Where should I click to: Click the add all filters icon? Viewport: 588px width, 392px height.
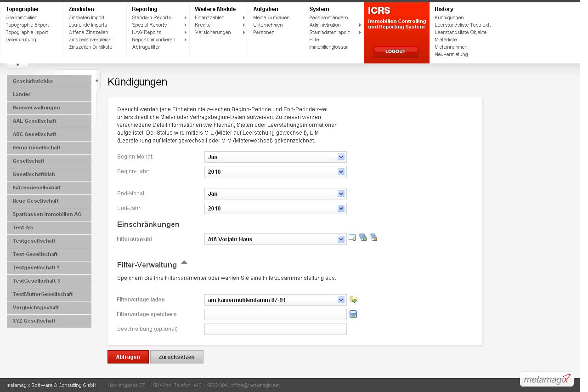[363, 238]
